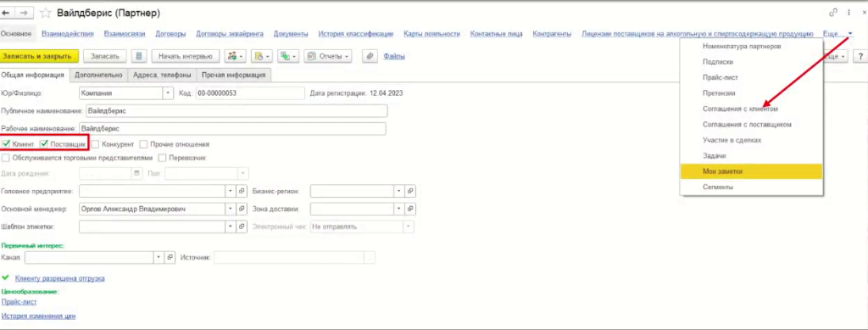Enable the Прочие отношения checkbox
Viewport: 868px width, 330px height.
coord(143,144)
